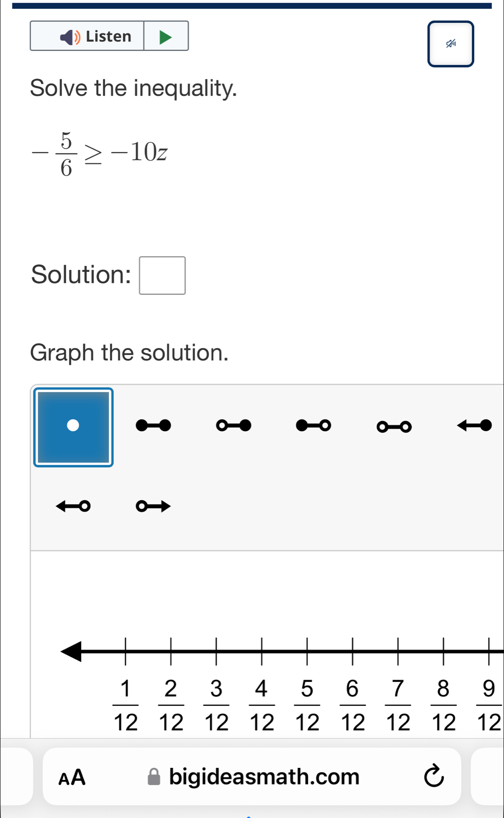Reload the page in Safari
The height and width of the screenshot is (818, 504).
pos(433,777)
